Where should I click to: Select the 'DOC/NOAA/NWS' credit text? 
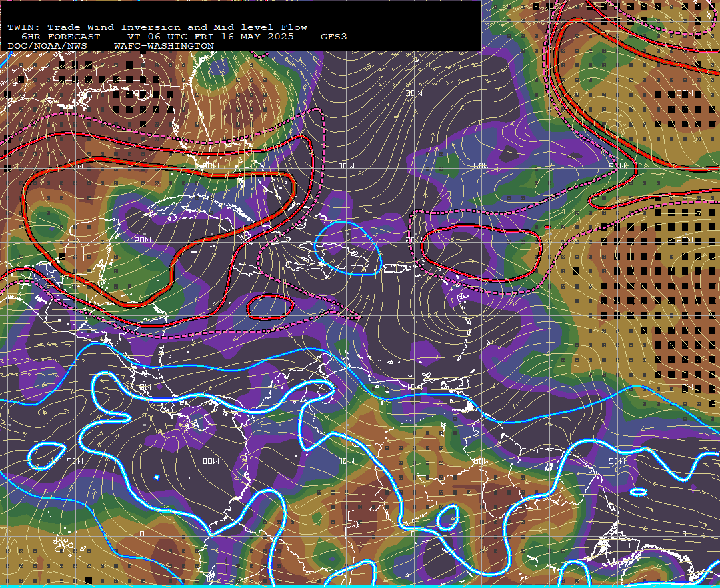(47, 47)
